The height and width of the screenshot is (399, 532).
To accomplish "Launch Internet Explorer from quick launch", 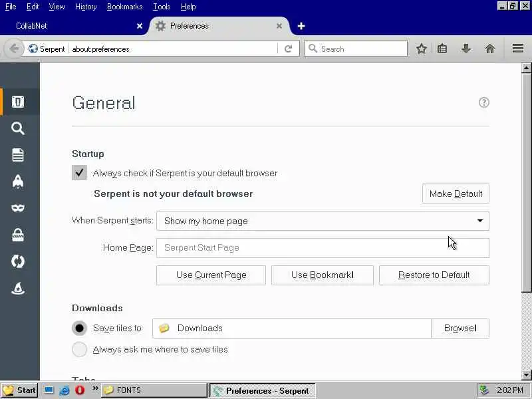I will point(65,390).
